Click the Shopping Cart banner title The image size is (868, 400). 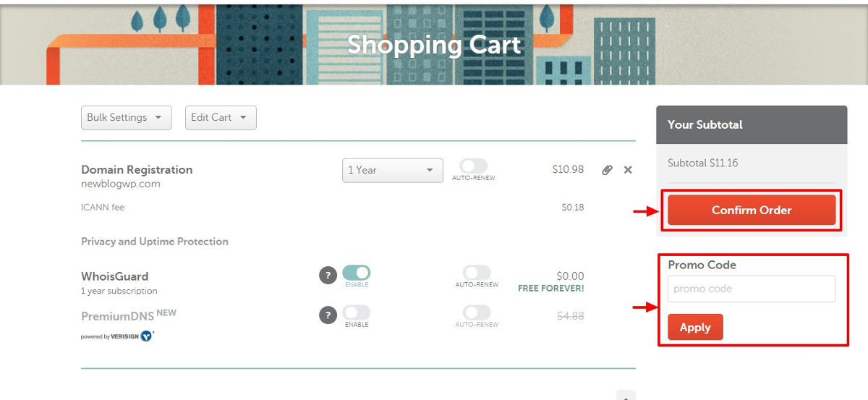434,45
